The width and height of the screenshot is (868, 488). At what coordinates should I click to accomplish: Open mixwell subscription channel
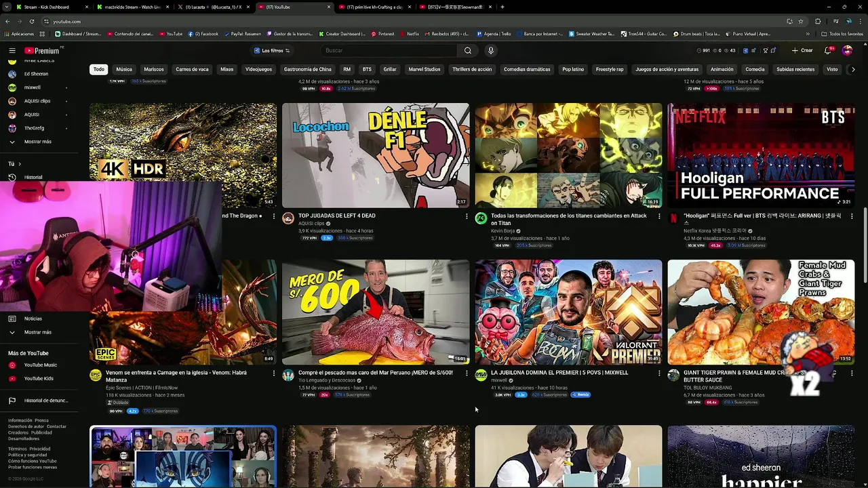pos(33,87)
